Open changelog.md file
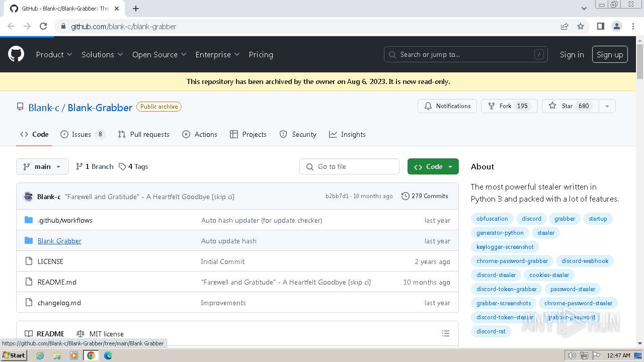Screen dimensions: 644x362 point(59,303)
